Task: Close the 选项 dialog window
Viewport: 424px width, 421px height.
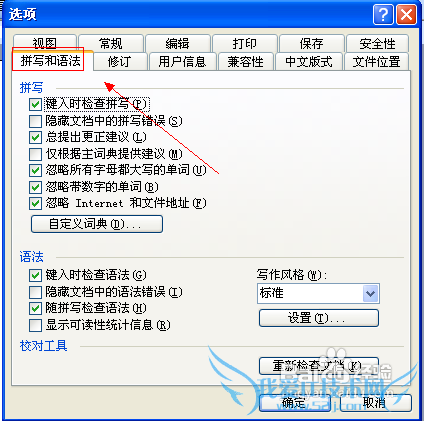Action: pyautogui.click(x=407, y=14)
